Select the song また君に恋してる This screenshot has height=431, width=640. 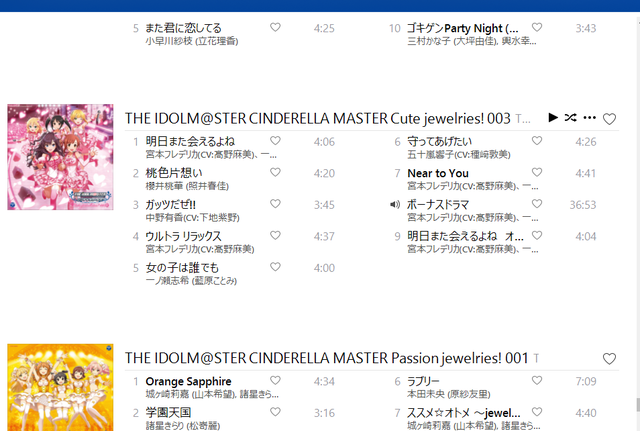tap(183, 28)
